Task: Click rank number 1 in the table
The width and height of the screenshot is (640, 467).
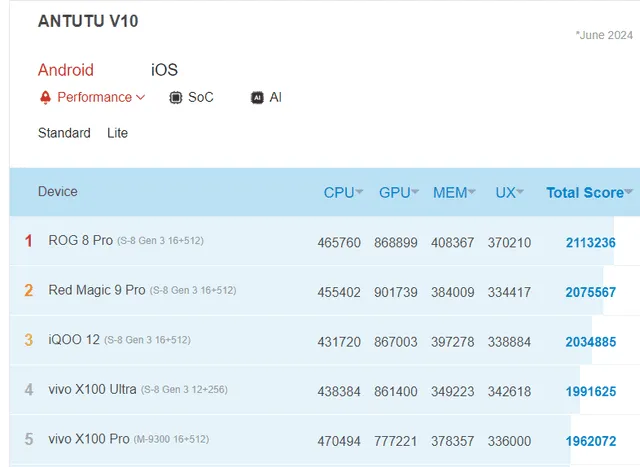Action: pyautogui.click(x=29, y=241)
